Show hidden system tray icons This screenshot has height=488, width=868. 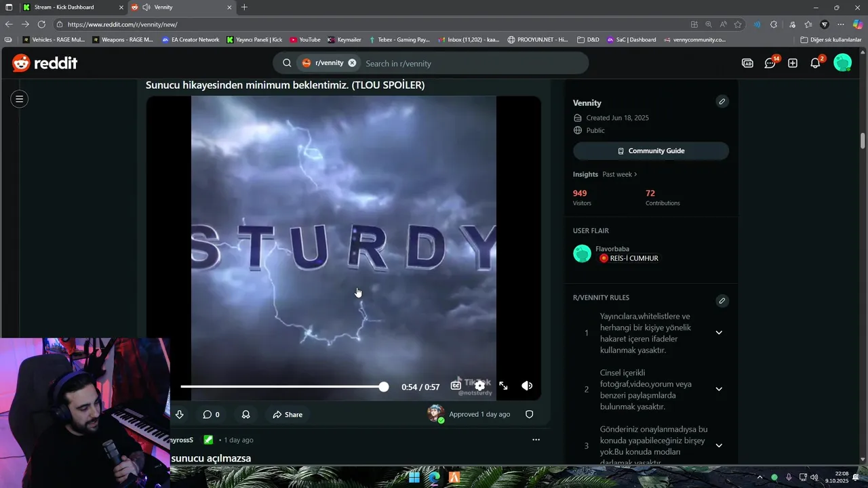[x=759, y=477]
